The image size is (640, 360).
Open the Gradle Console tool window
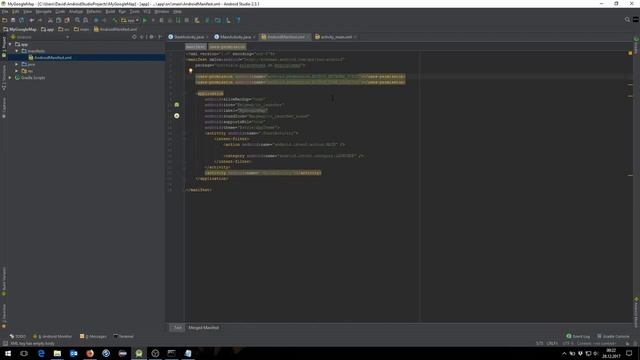[613, 336]
